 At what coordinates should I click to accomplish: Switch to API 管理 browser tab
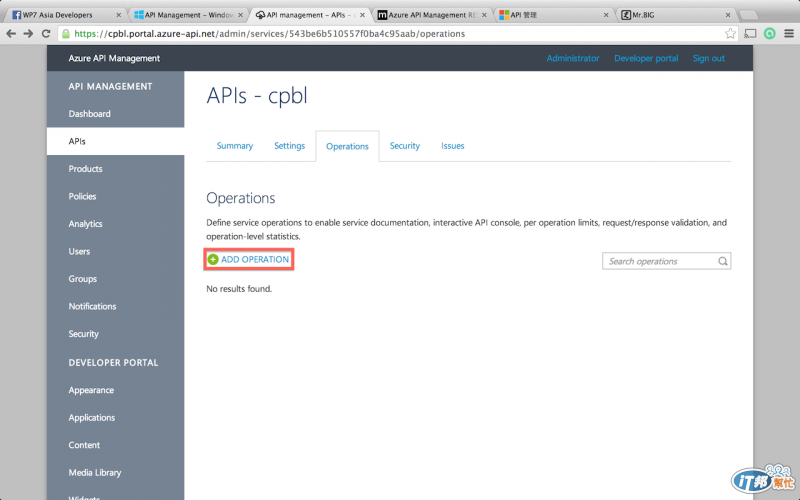pos(554,15)
